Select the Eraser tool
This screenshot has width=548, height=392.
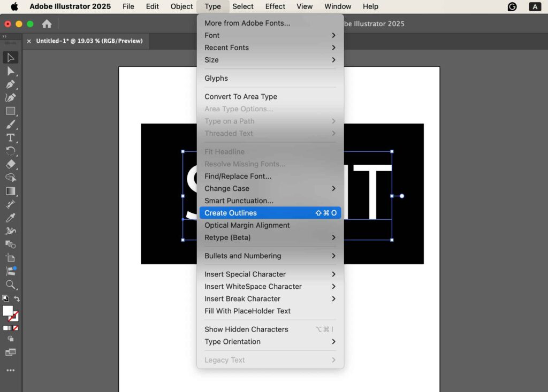(10, 164)
